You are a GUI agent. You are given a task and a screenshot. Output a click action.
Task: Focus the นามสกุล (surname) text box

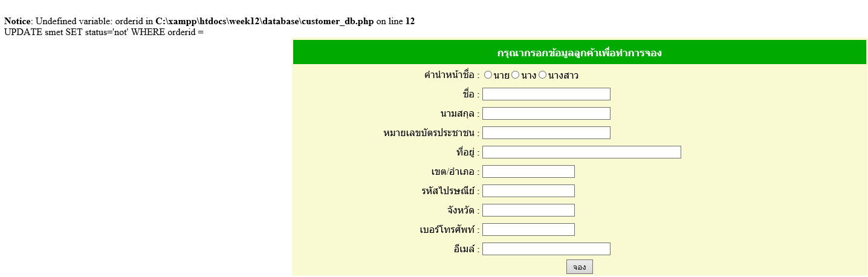pyautogui.click(x=546, y=114)
